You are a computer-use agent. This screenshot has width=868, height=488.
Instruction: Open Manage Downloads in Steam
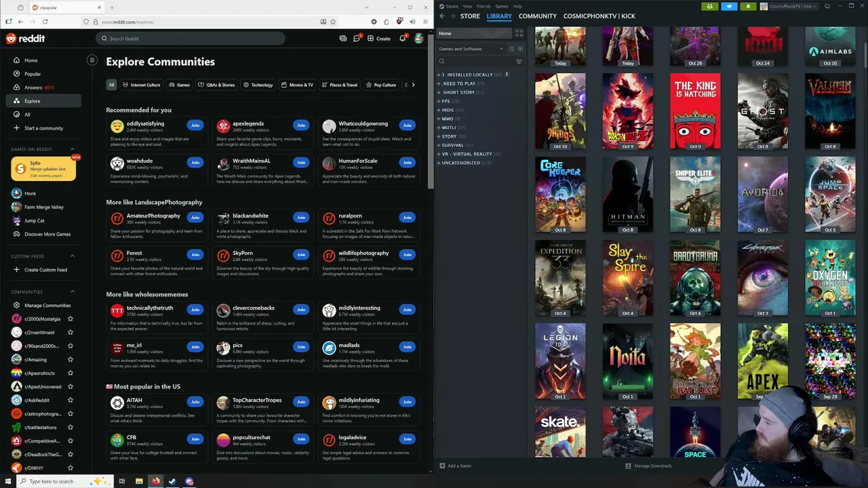click(648, 466)
